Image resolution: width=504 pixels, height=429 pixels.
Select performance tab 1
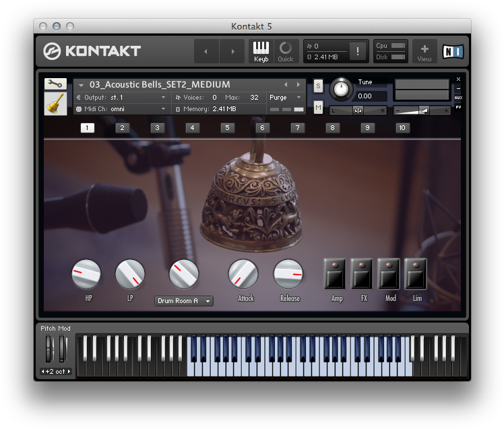pos(88,127)
